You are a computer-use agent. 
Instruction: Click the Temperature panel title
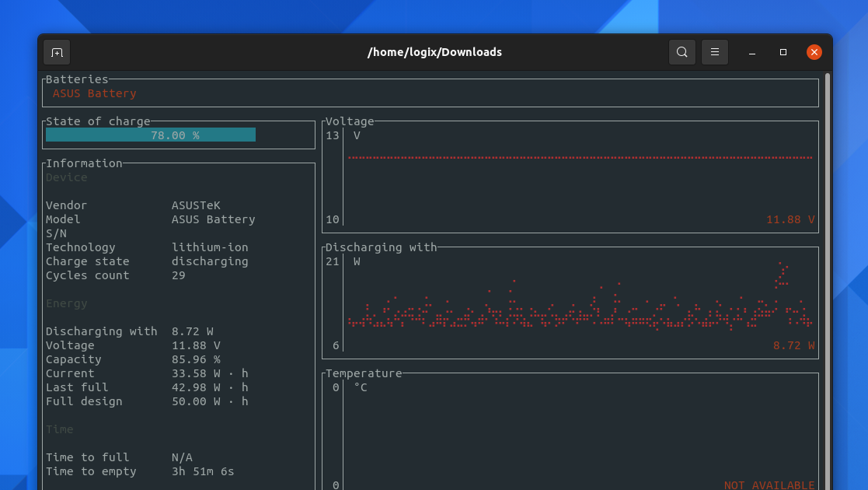[364, 373]
